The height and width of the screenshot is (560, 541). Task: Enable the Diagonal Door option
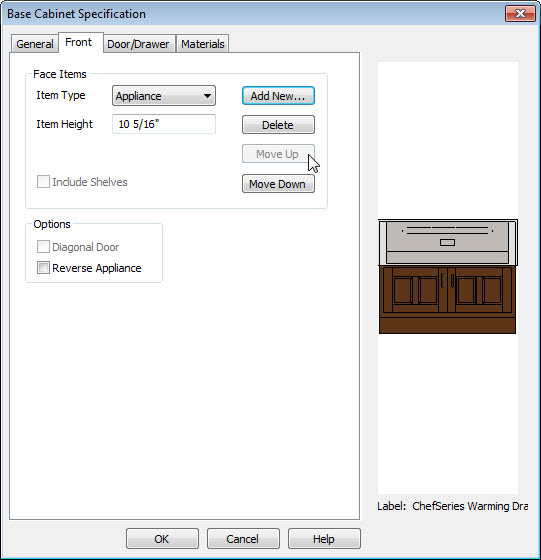44,247
